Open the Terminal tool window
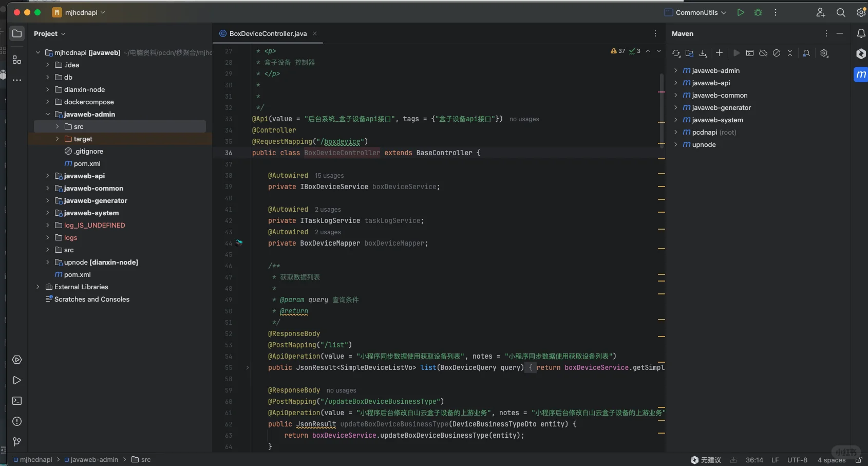 [x=17, y=401]
